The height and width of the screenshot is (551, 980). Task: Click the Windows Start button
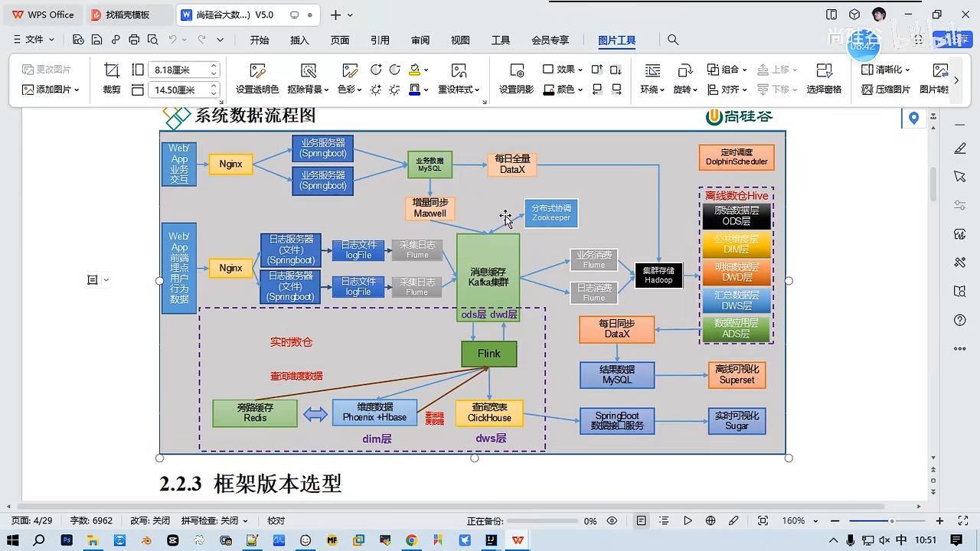click(x=15, y=540)
